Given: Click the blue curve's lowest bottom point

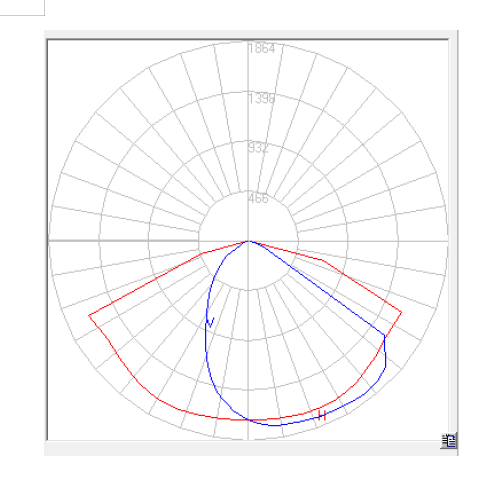Looking at the screenshot, I should tap(274, 425).
